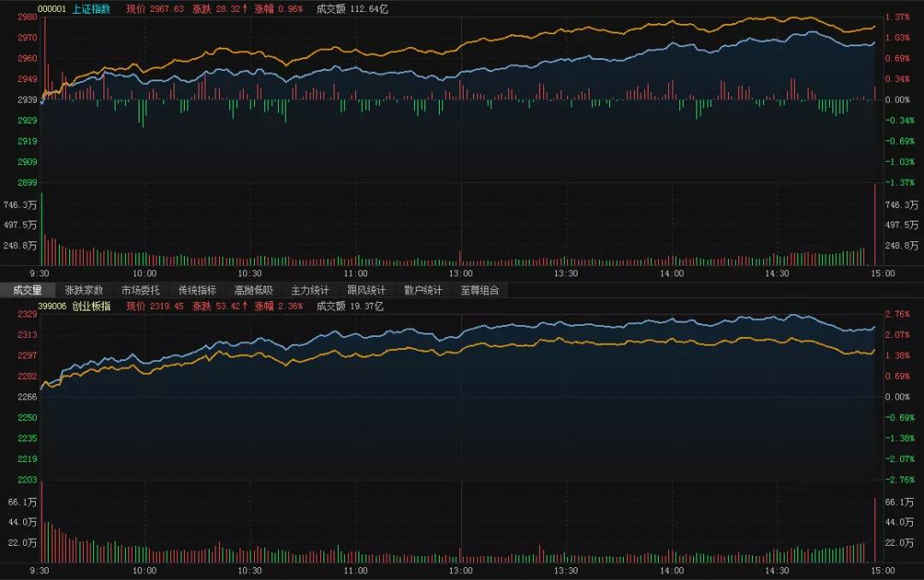Click the 现价 2967.63 price label
This screenshot has height=580, width=924.
coord(155,9)
